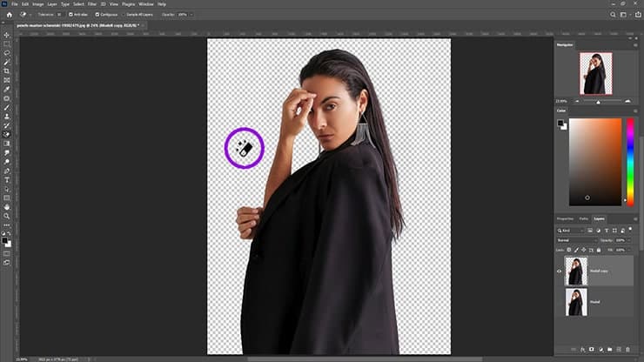
Task: Select the Brush tool
Action: pos(7,108)
